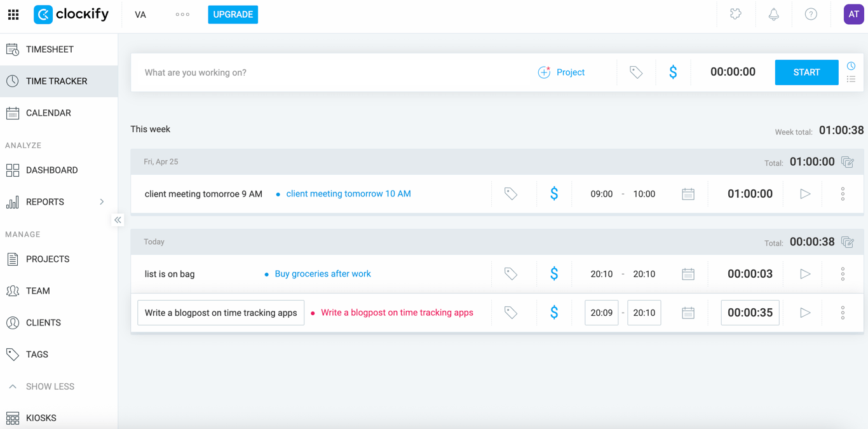Click the tag icon in the timer bar
The height and width of the screenshot is (429, 868).
coord(636,72)
